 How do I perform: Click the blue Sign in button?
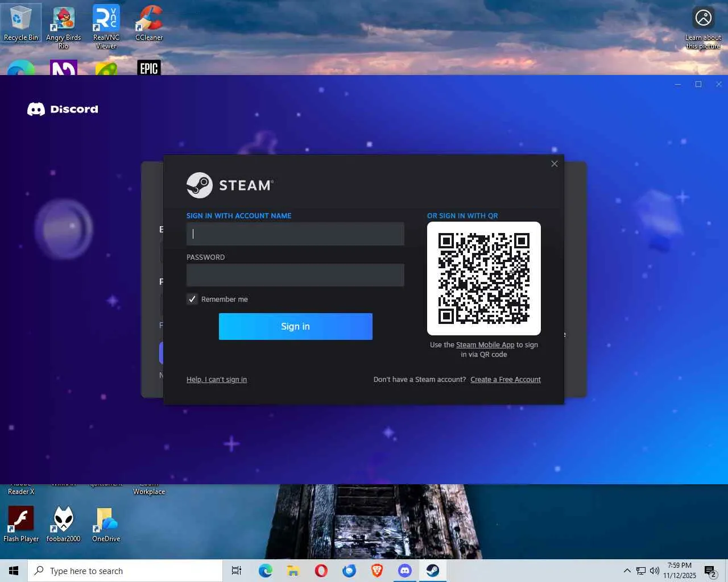[296, 326]
